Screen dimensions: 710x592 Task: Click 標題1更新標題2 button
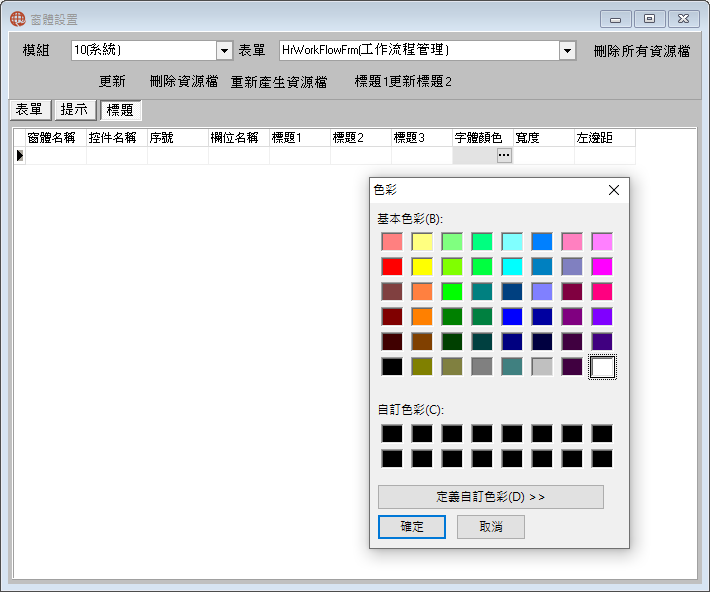(403, 82)
